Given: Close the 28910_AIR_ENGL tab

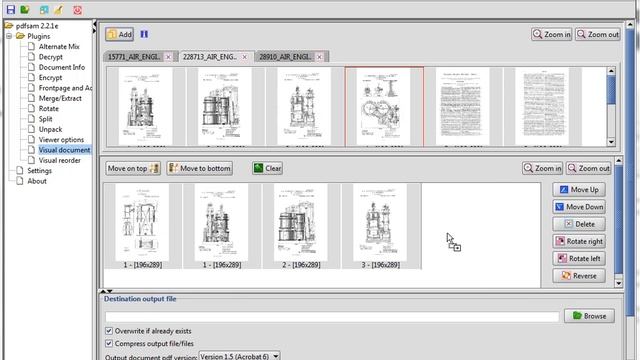Looking at the screenshot, I should click(x=320, y=57).
